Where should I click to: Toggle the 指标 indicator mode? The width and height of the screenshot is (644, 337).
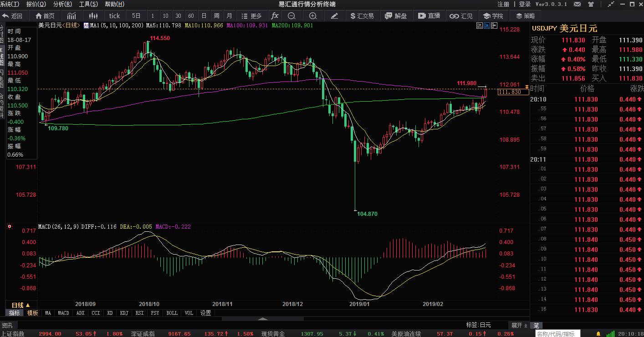(x=15, y=313)
